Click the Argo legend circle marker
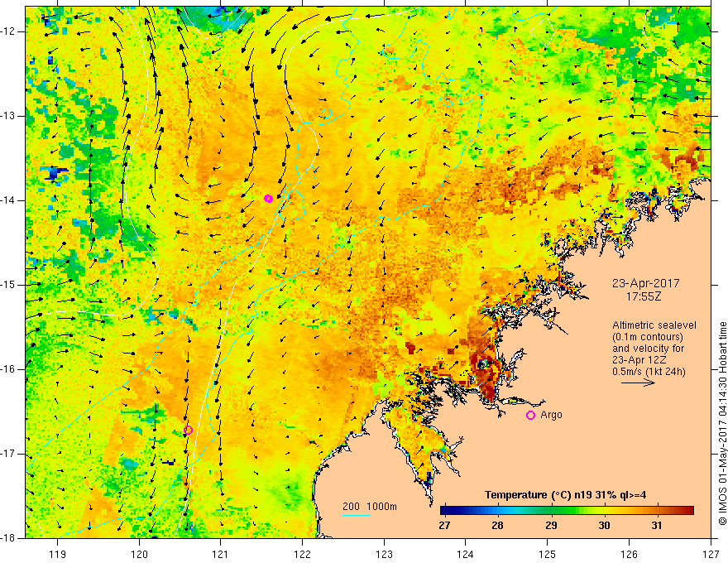This screenshot has width=728, height=563. (x=530, y=415)
